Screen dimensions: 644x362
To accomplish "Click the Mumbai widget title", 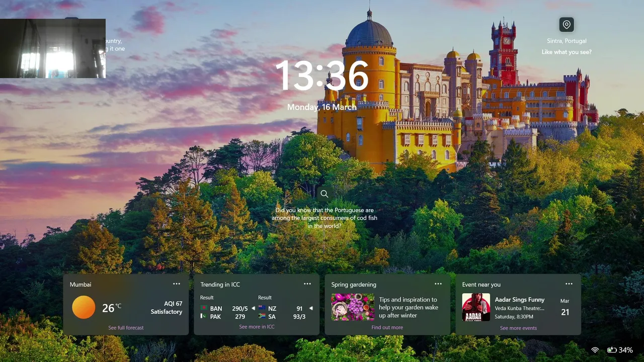I will coord(80,285).
